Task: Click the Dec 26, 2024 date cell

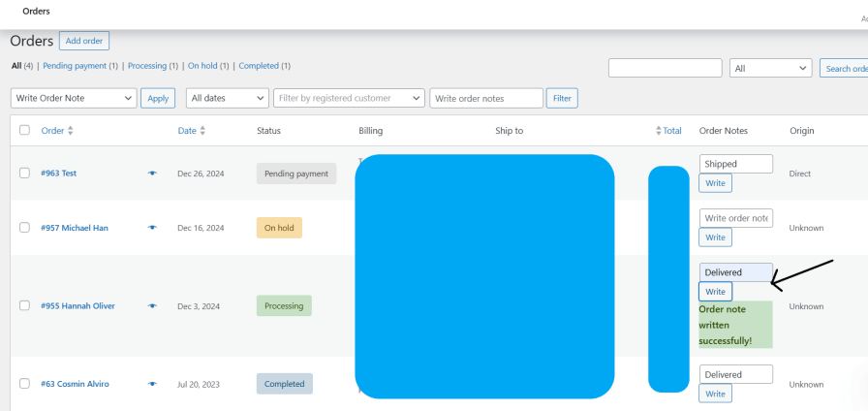Action: (x=201, y=174)
